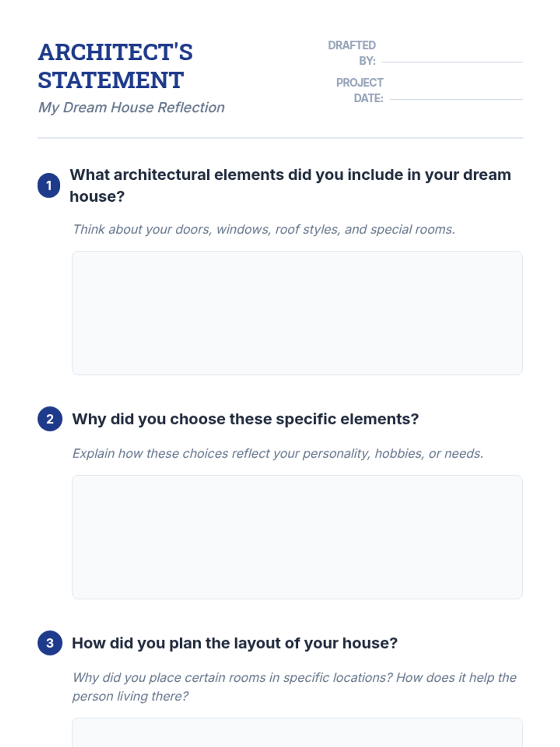Click the answer box under layout question

click(297, 733)
